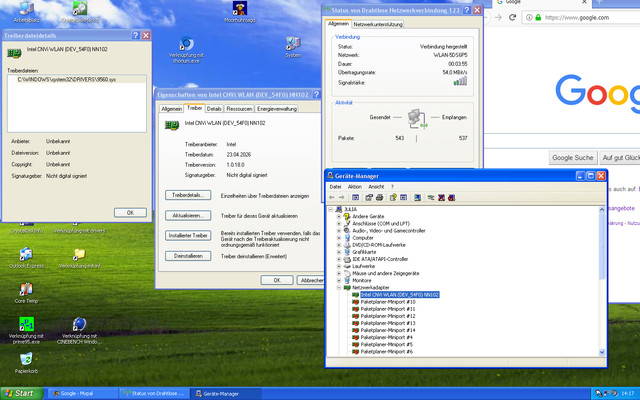Launch the prime95.exe desktop shortcut
The image size is (640, 400).
pyautogui.click(x=26, y=330)
